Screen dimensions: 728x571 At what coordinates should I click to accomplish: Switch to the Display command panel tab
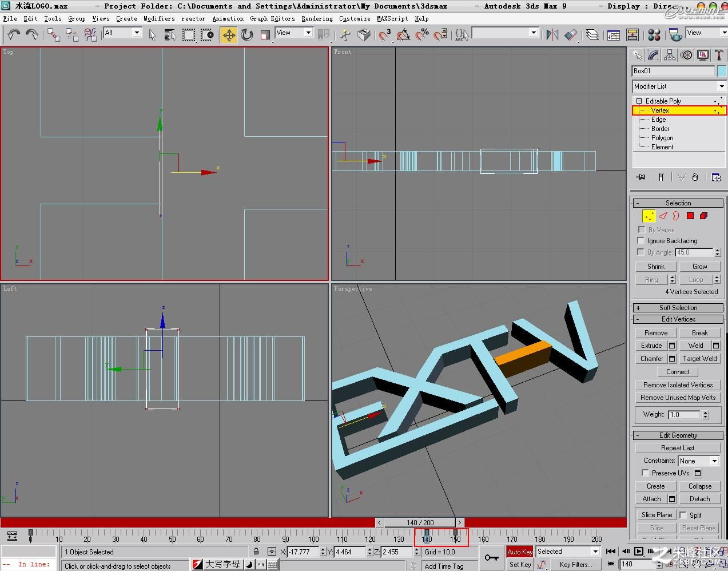tap(703, 55)
